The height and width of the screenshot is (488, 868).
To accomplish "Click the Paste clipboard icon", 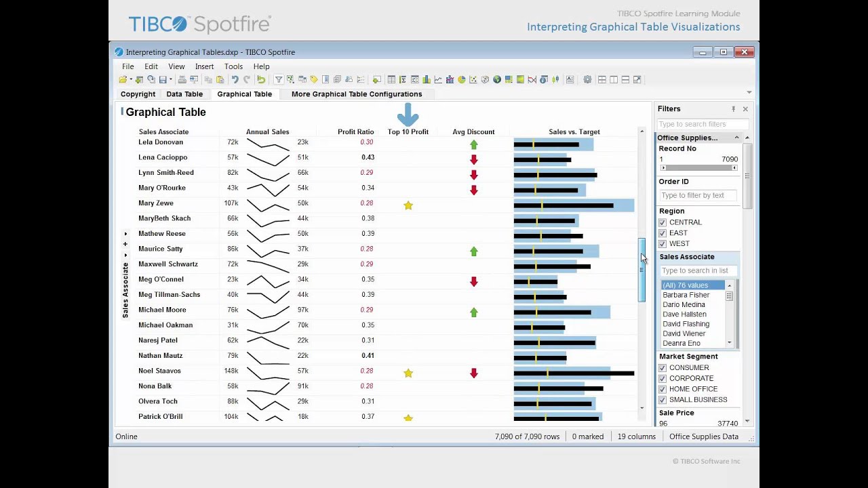I will click(x=220, y=79).
